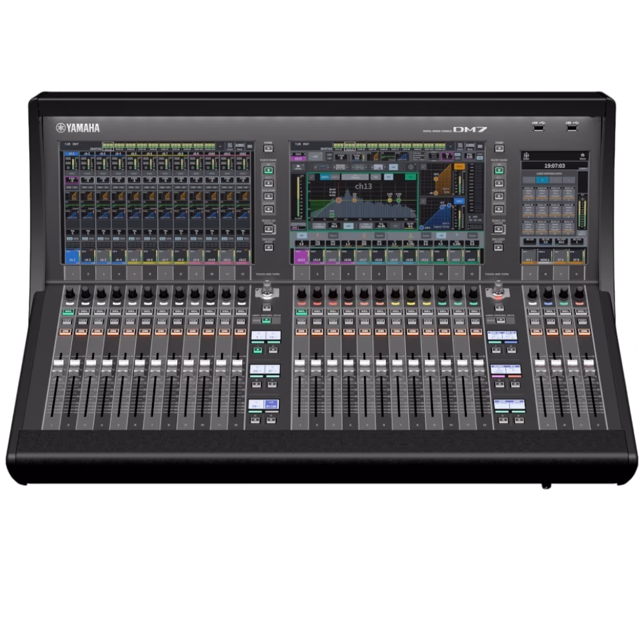Tap the SHIFT key below the right Touch and Turn knob
The width and height of the screenshot is (644, 644).
(x=499, y=308)
